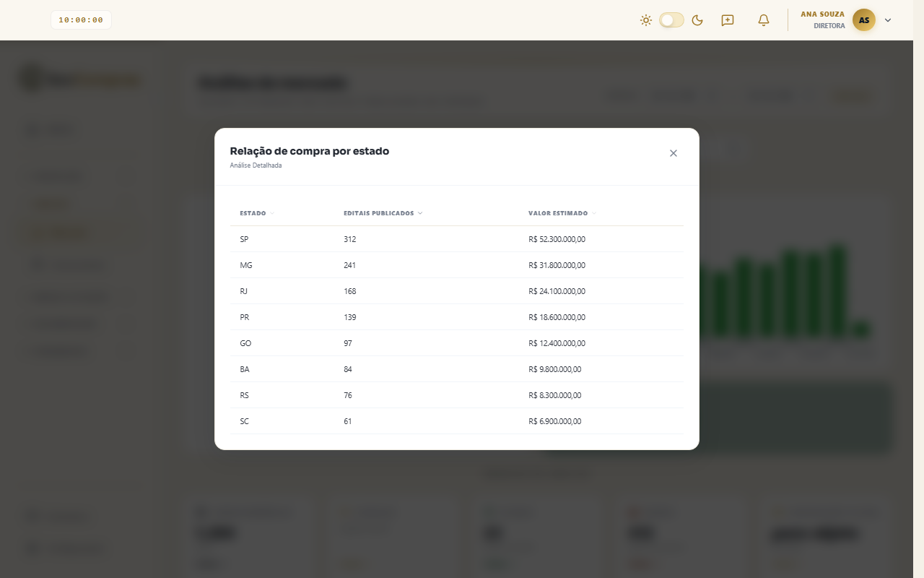The height and width of the screenshot is (578, 924).
Task: Click the 10:00:00 clock display
Action: pos(81,20)
